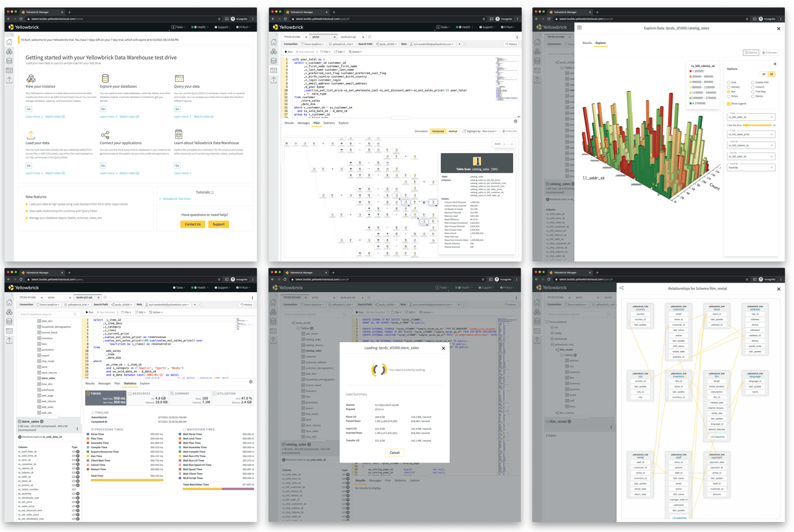Screen dimensions: 794x532
Task: Open the Color By cs_bill_cdemo_sk dropdown
Action: pyautogui.click(x=750, y=145)
